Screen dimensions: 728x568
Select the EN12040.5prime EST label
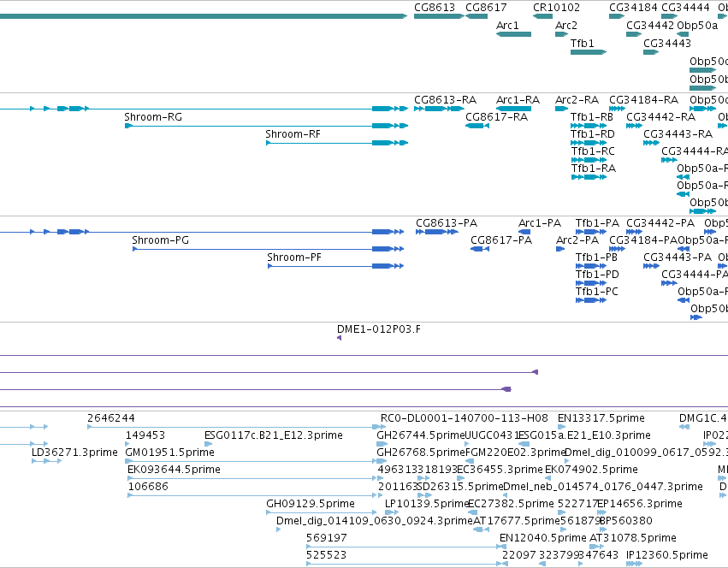point(542,538)
